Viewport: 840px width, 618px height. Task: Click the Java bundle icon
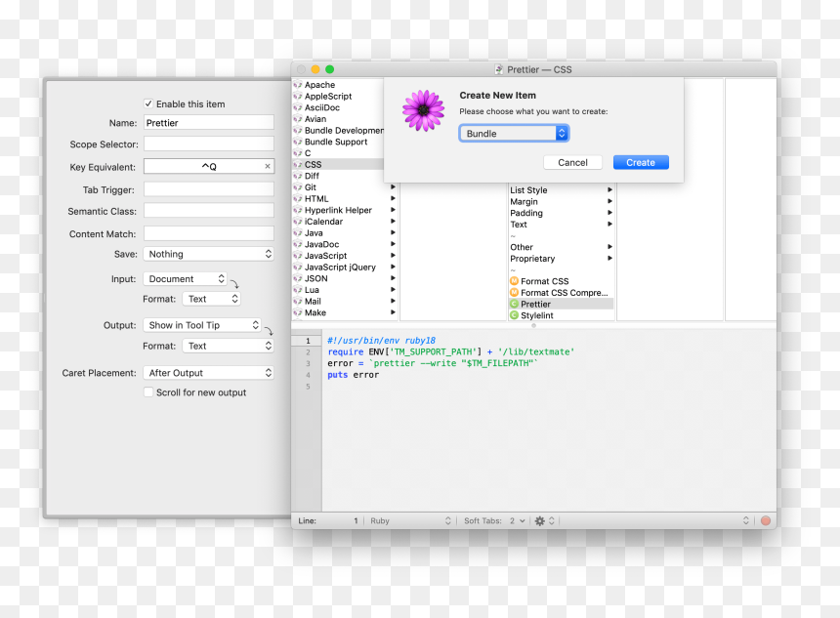[x=298, y=233]
